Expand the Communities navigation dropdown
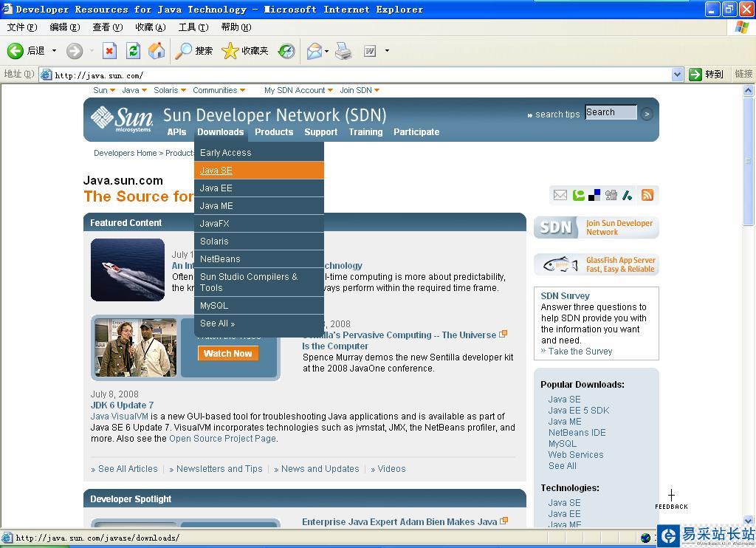 click(242, 90)
